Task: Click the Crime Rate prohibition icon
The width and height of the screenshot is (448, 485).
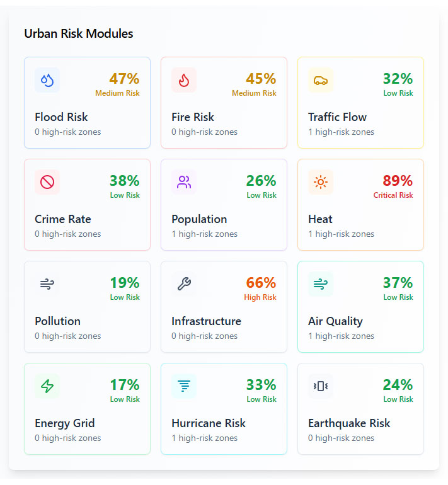Action: click(x=47, y=182)
